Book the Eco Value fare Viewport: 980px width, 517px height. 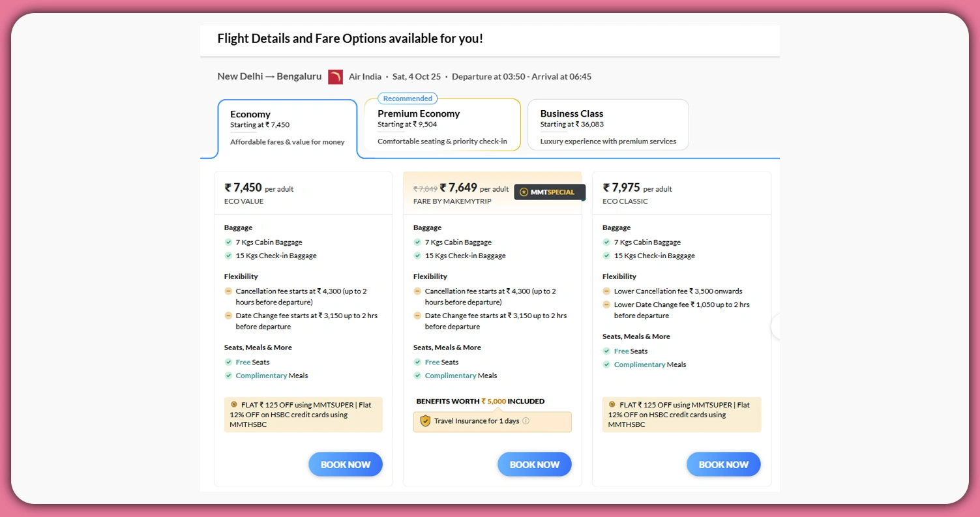[346, 464]
